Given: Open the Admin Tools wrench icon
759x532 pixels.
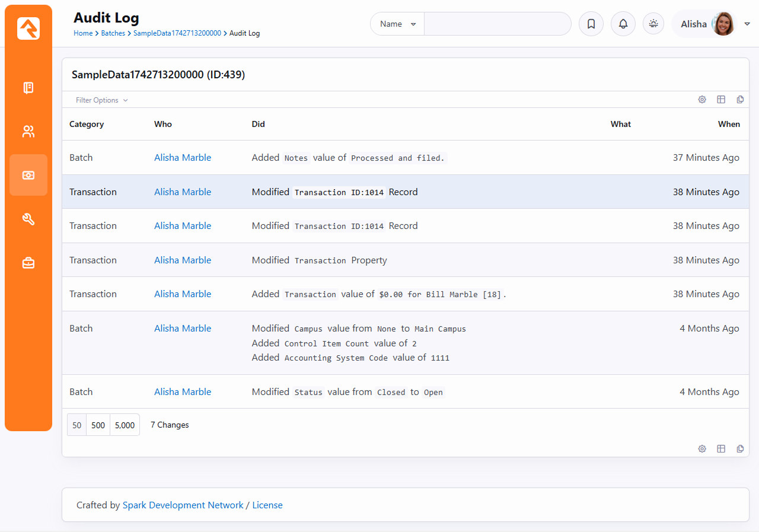Looking at the screenshot, I should [28, 219].
